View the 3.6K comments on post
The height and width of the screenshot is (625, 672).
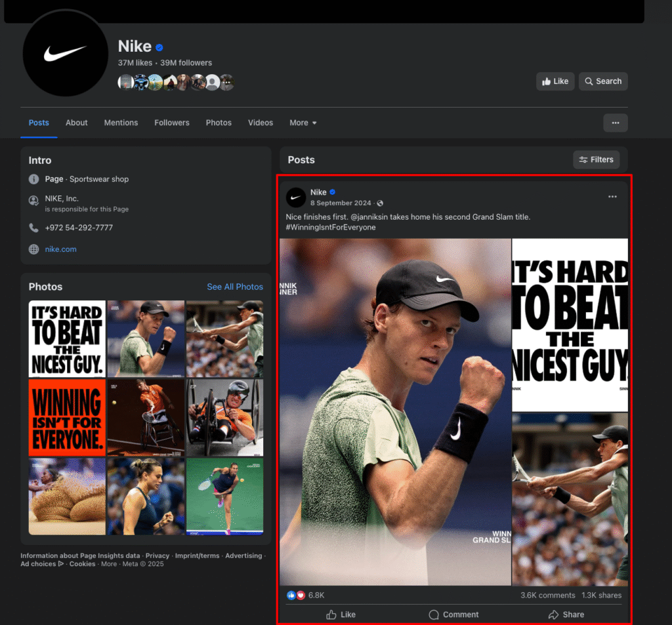point(548,595)
